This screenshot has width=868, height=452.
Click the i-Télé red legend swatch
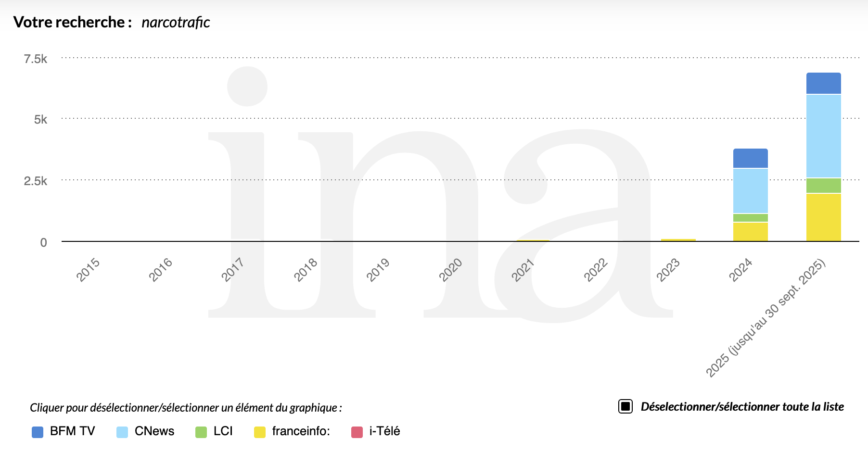[357, 432]
